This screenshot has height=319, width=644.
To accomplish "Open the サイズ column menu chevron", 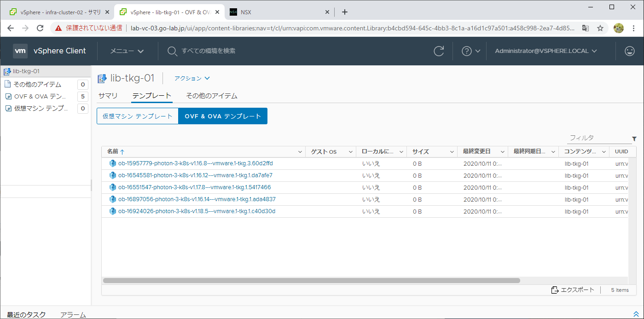I will tap(452, 151).
